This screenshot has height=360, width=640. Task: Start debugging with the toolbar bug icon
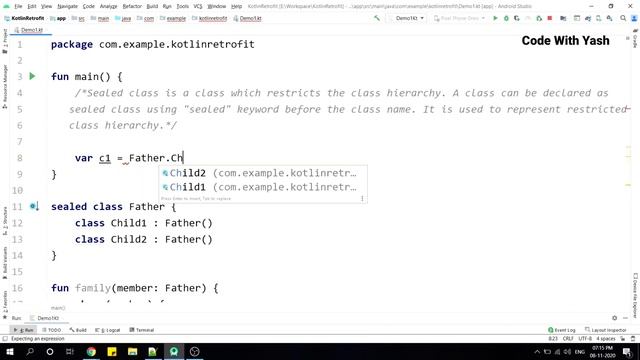[506, 18]
